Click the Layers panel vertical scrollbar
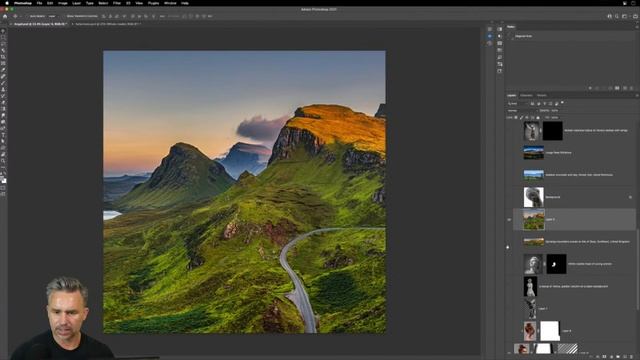This screenshot has width=640, height=360. point(637,269)
